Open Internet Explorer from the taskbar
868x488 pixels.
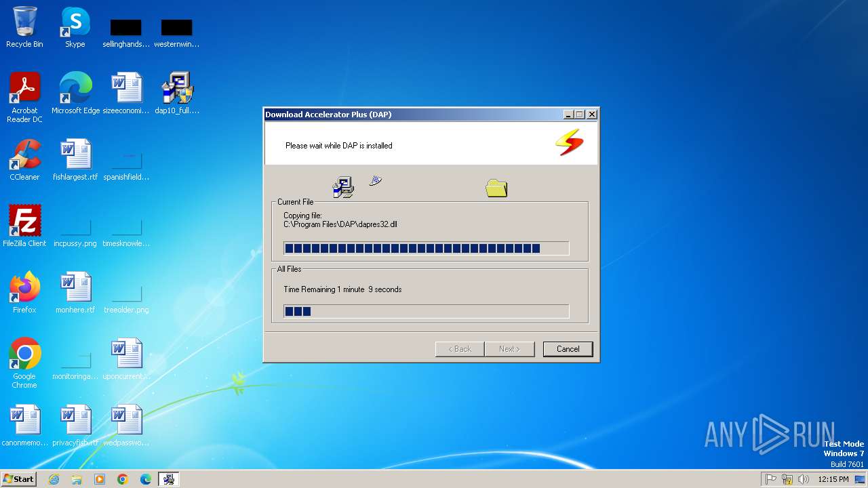54,479
